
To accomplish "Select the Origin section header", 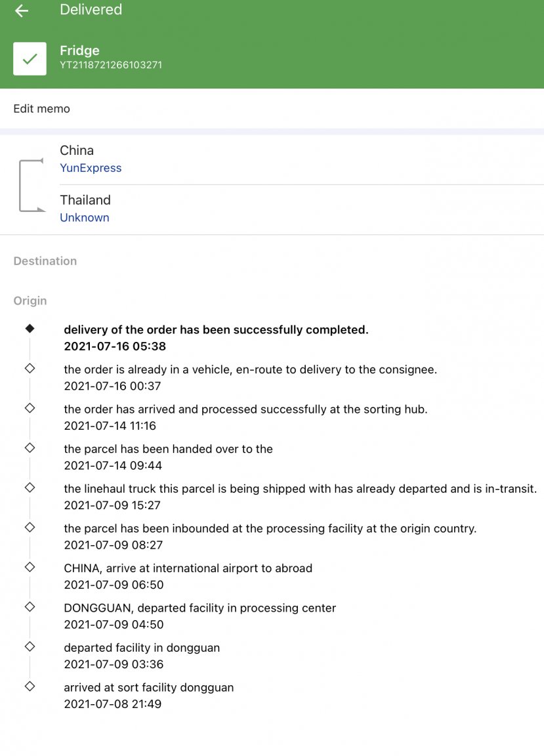I will pos(30,301).
